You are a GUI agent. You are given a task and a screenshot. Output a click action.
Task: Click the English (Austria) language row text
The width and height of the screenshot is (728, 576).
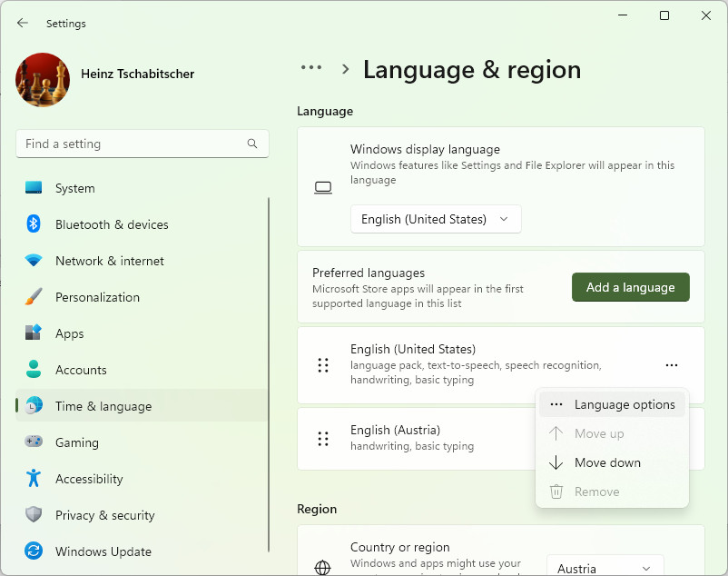tap(395, 430)
